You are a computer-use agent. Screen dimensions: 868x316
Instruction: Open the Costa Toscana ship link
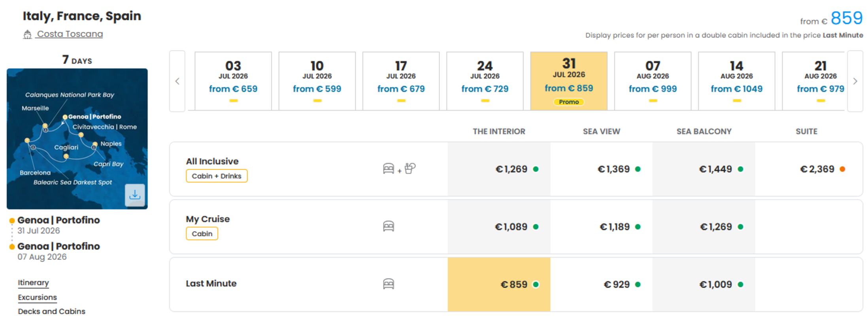(70, 34)
